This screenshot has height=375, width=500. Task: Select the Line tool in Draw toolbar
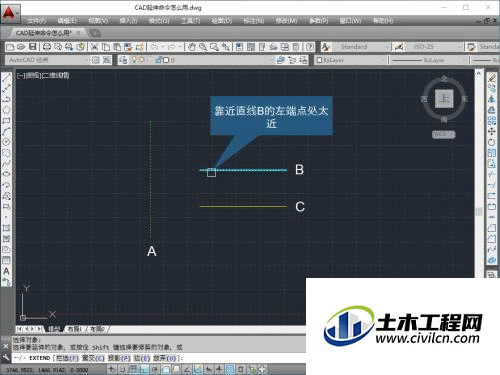[6, 78]
